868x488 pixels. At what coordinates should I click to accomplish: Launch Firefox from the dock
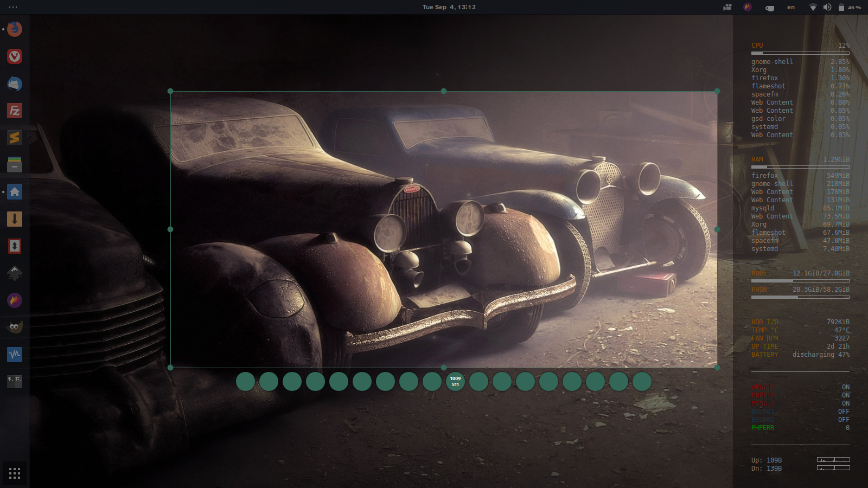(15, 29)
